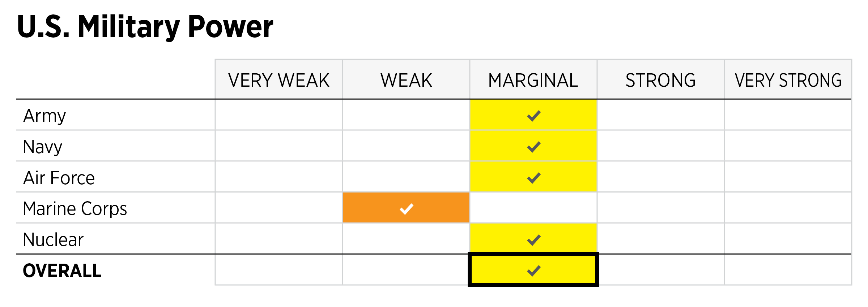Click the orange Marine Corps Weak cell
Image resolution: width=868 pixels, height=307 pixels.
[406, 208]
